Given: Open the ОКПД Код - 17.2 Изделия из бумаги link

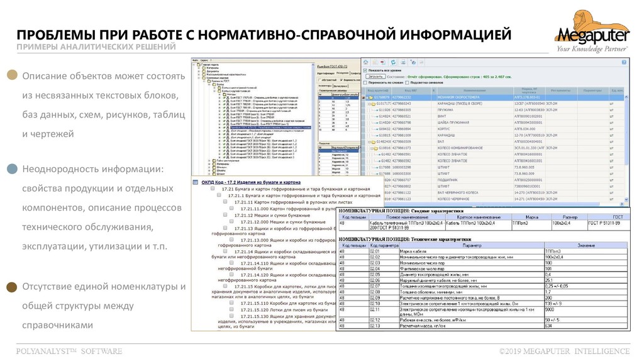Looking at the screenshot, I should [250, 182].
